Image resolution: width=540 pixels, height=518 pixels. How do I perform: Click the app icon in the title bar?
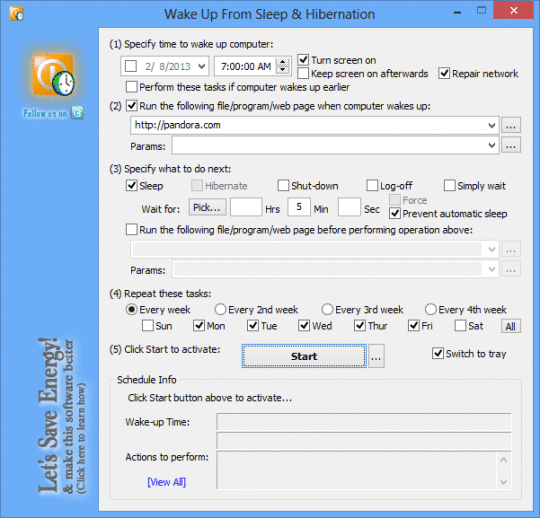tap(16, 14)
